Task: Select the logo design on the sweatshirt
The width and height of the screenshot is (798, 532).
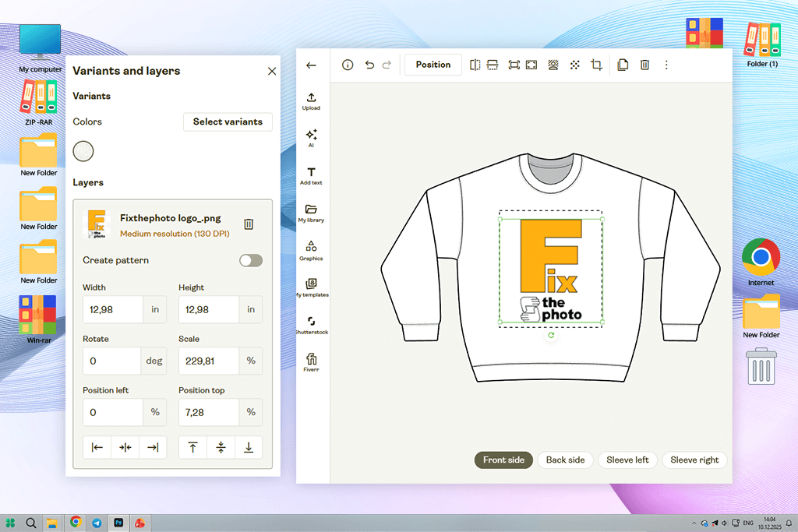Action: click(551, 270)
